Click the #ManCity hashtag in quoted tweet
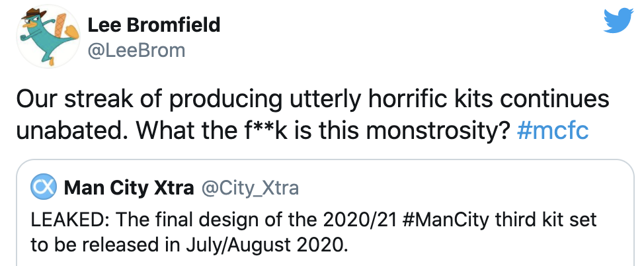 point(446,220)
